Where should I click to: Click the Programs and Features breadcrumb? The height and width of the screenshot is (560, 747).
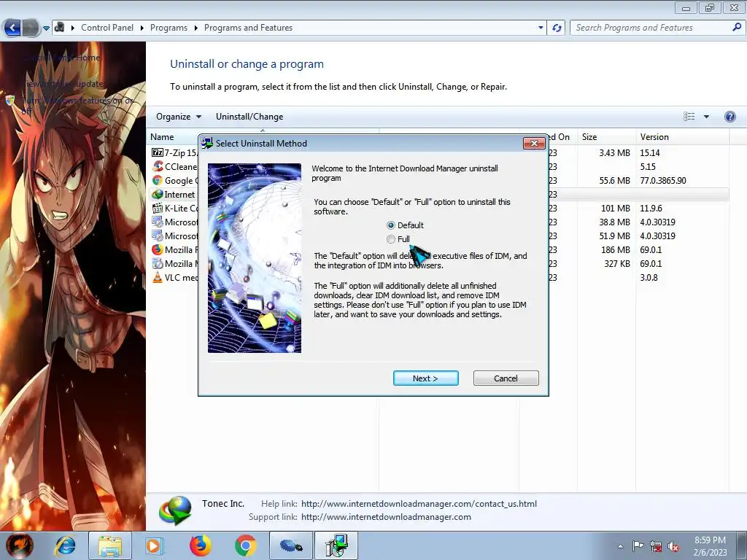[248, 28]
